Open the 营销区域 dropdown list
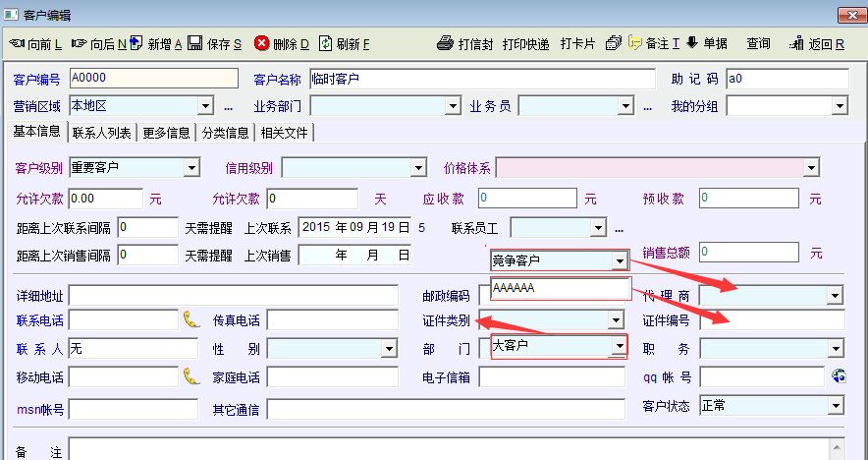This screenshot has height=460, width=868. (205, 105)
